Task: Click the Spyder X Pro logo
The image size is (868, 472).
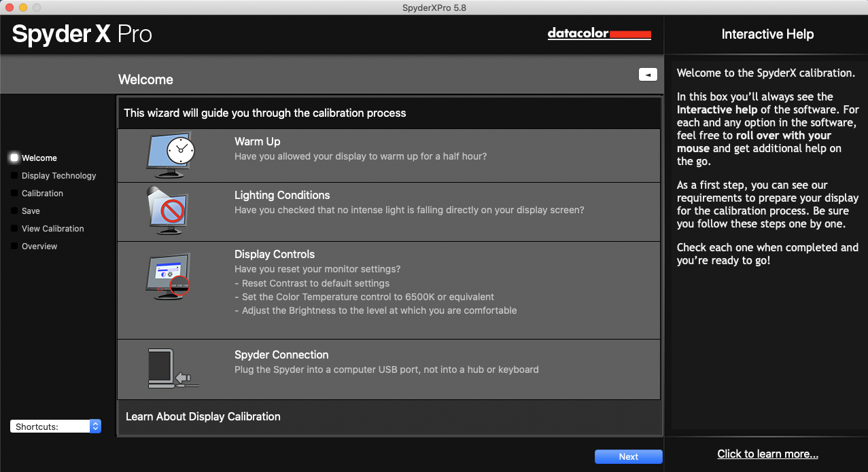Action: (x=82, y=33)
